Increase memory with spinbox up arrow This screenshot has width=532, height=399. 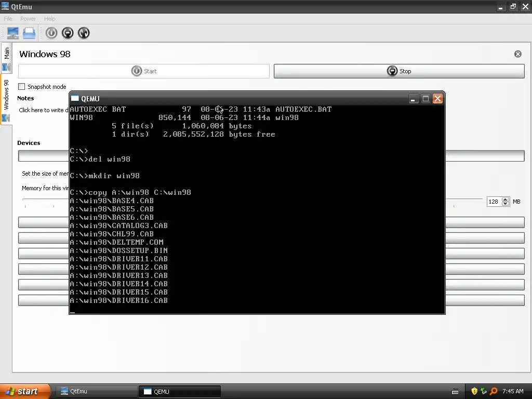click(506, 199)
